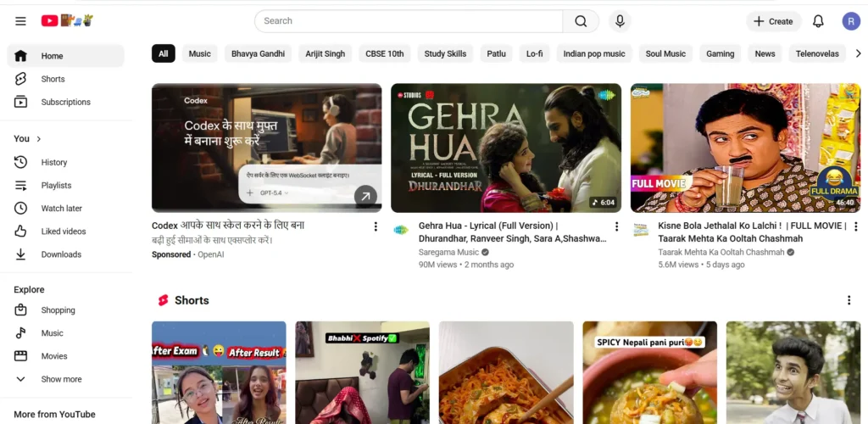This screenshot has width=868, height=424.
Task: Click Taarak Mehta channel avatar icon
Action: pyautogui.click(x=641, y=230)
